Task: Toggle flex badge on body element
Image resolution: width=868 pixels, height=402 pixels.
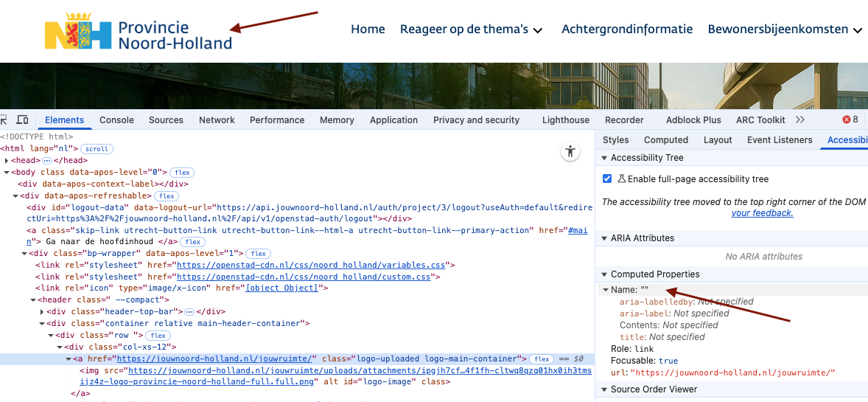Action: pyautogui.click(x=183, y=173)
